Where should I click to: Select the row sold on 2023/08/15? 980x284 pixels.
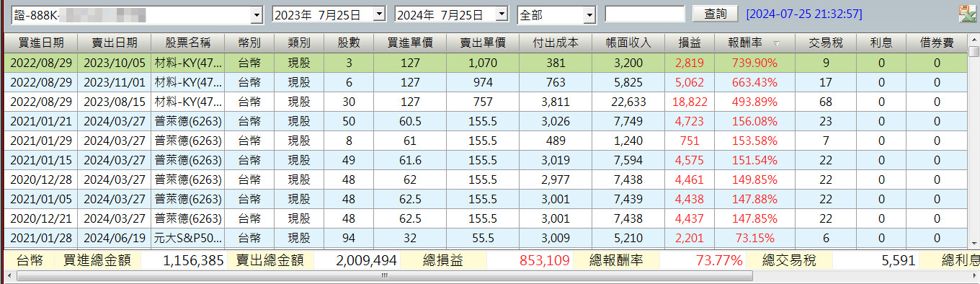(486, 102)
